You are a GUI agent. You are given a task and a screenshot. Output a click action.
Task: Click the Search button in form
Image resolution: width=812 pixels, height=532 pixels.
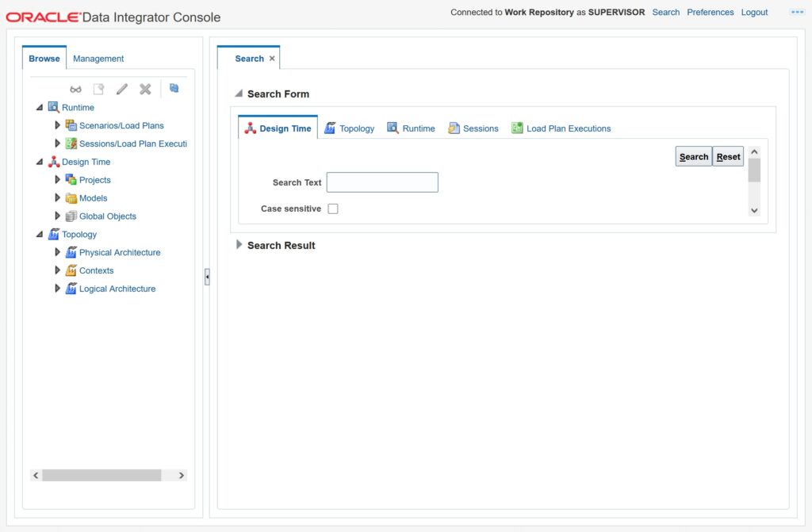coord(693,156)
